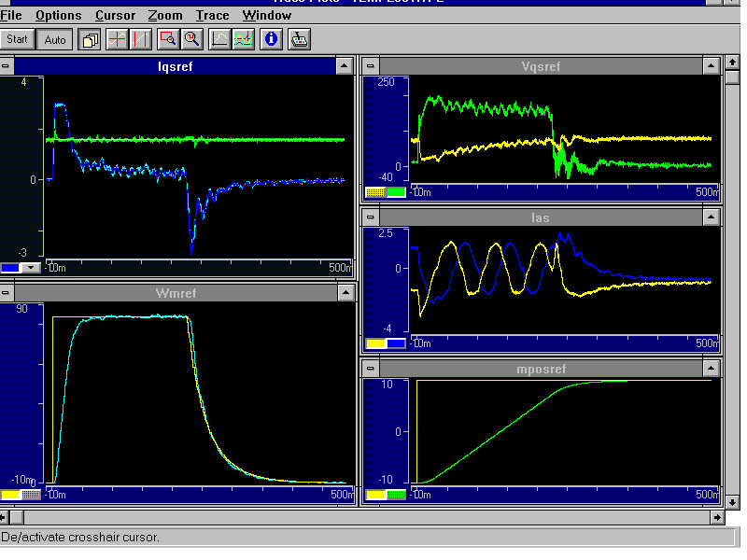
Task: Open the Zoom menu
Action: click(165, 15)
